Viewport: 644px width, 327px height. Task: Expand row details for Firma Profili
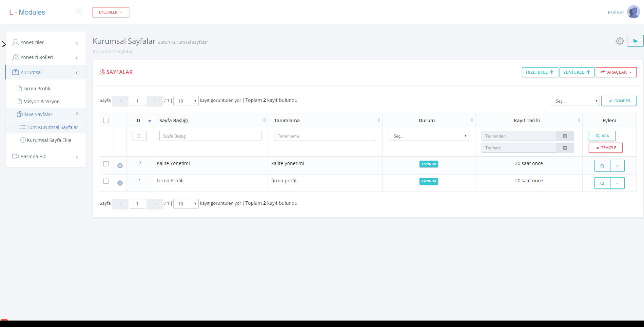tap(120, 183)
